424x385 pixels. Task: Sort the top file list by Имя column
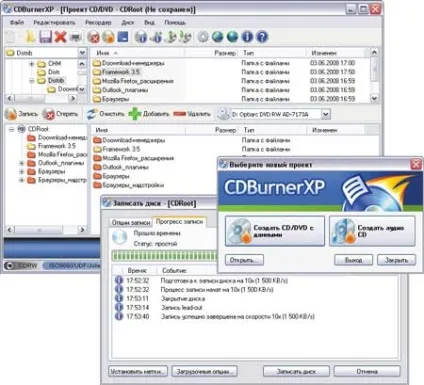pos(137,53)
